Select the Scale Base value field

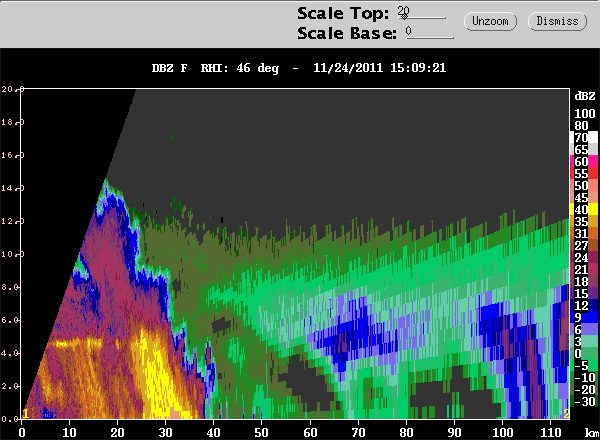(429, 32)
